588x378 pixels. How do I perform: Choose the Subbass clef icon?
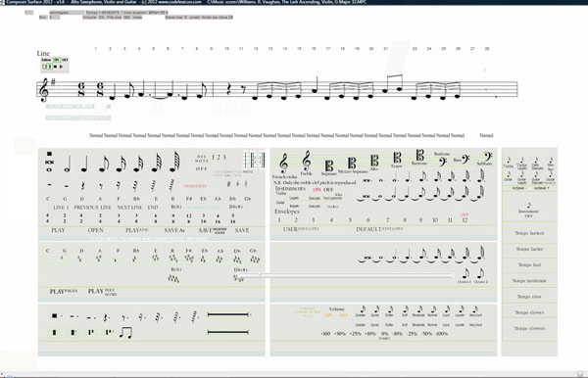[x=487, y=157]
